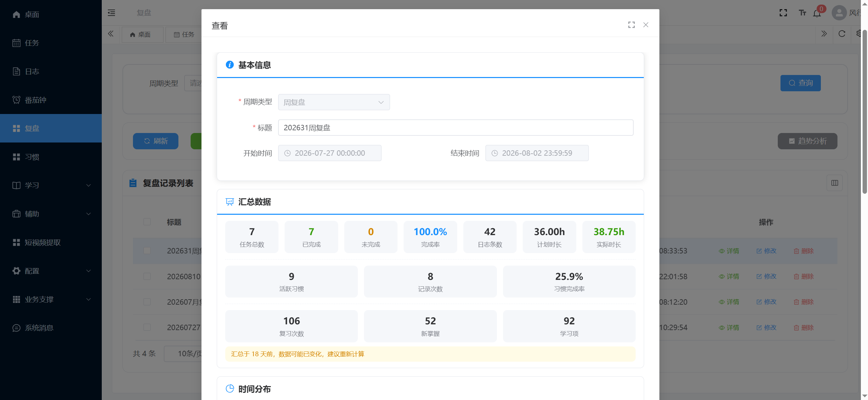Click 修改 for the 08:33:53 row

[766, 251]
